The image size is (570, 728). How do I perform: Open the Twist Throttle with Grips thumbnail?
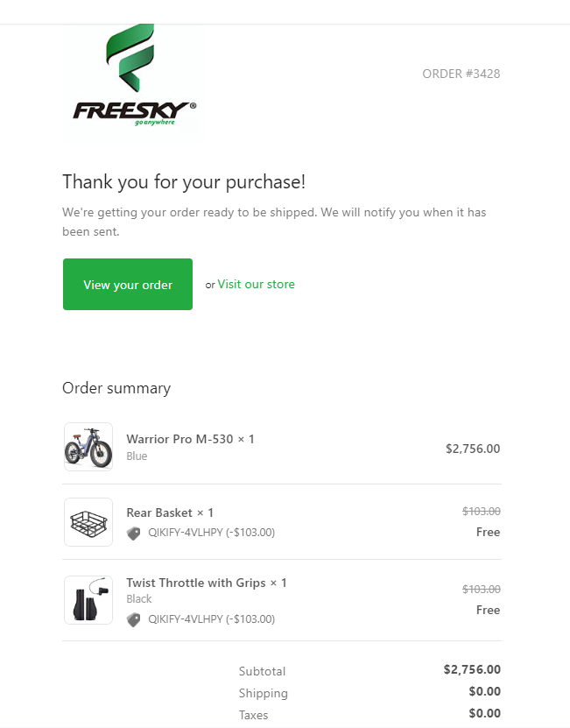88,600
